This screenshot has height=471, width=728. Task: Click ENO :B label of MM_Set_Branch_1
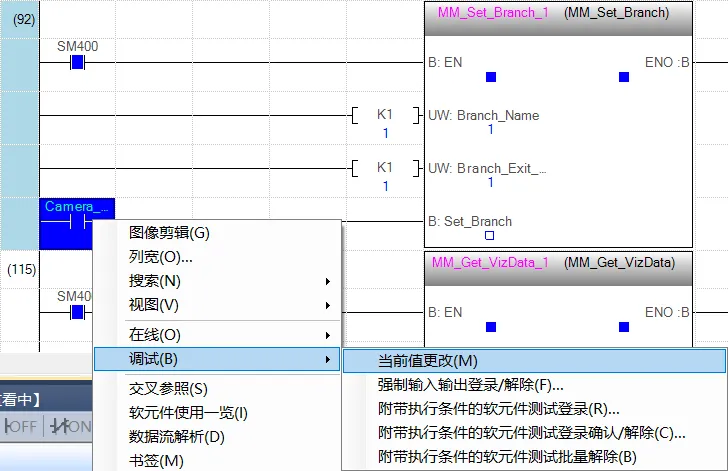click(667, 62)
